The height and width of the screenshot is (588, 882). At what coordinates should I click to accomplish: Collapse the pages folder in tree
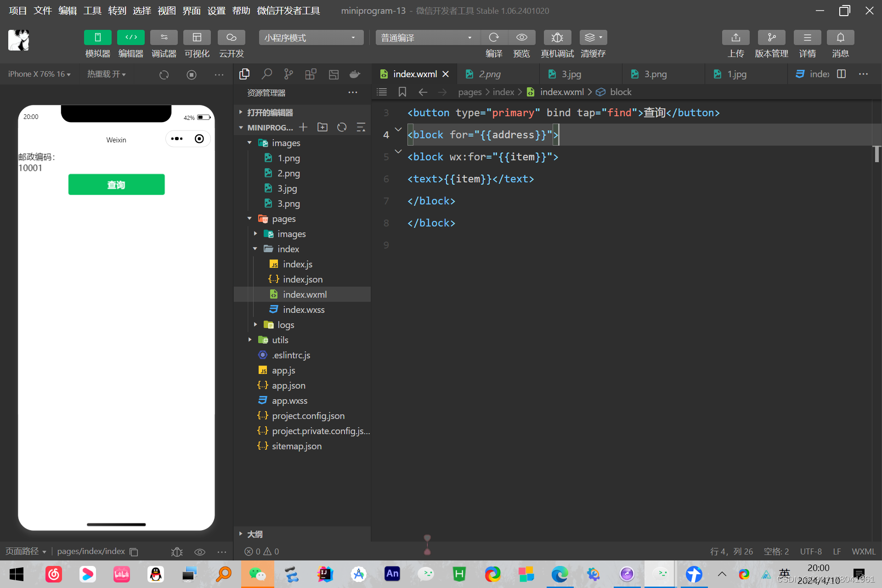(x=250, y=219)
